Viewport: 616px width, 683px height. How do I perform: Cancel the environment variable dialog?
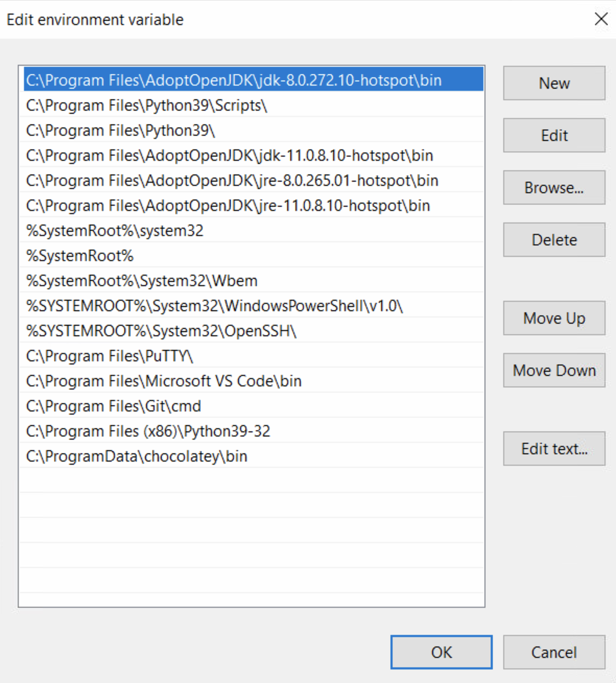coord(554,652)
